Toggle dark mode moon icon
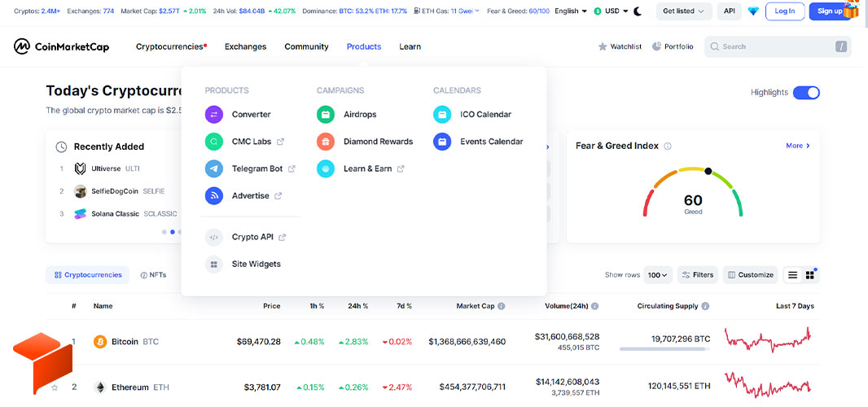The image size is (868, 407). [638, 11]
